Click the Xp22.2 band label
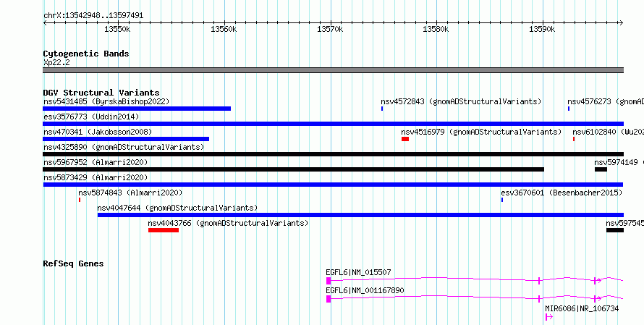Screen dimensions: 644x325 point(56,62)
